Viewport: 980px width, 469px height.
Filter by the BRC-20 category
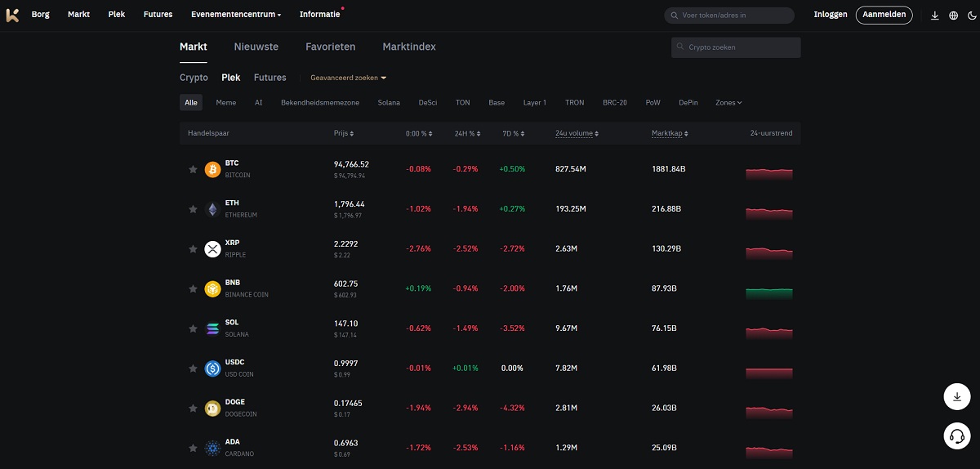click(615, 103)
